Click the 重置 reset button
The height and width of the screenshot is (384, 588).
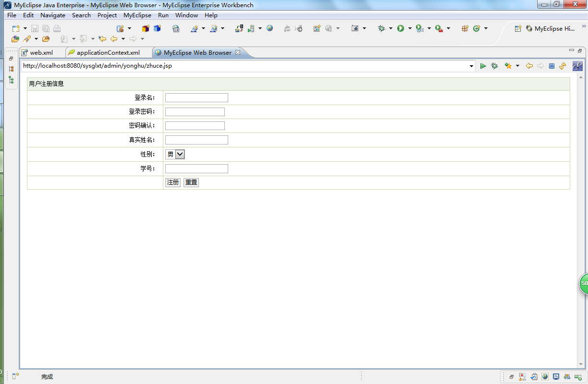(x=191, y=182)
